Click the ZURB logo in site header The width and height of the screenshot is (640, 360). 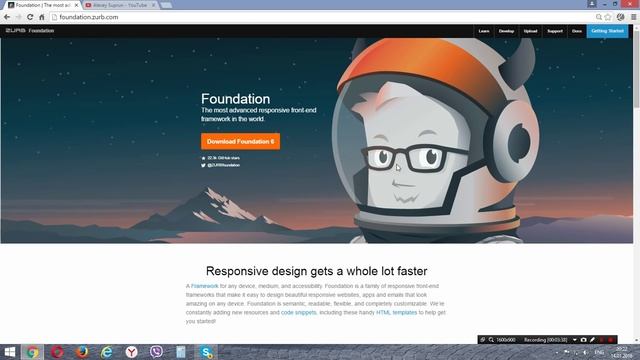(16, 31)
